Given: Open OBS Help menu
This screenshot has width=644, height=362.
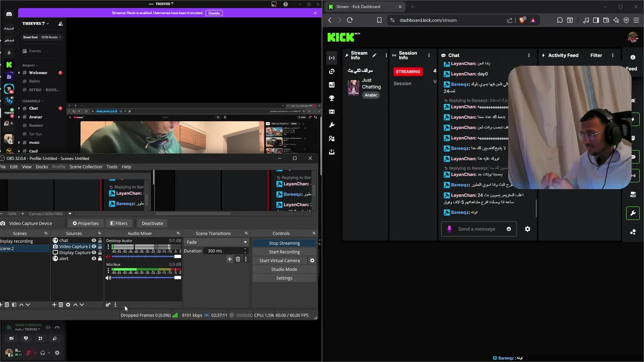Looking at the screenshot, I should click(x=126, y=167).
